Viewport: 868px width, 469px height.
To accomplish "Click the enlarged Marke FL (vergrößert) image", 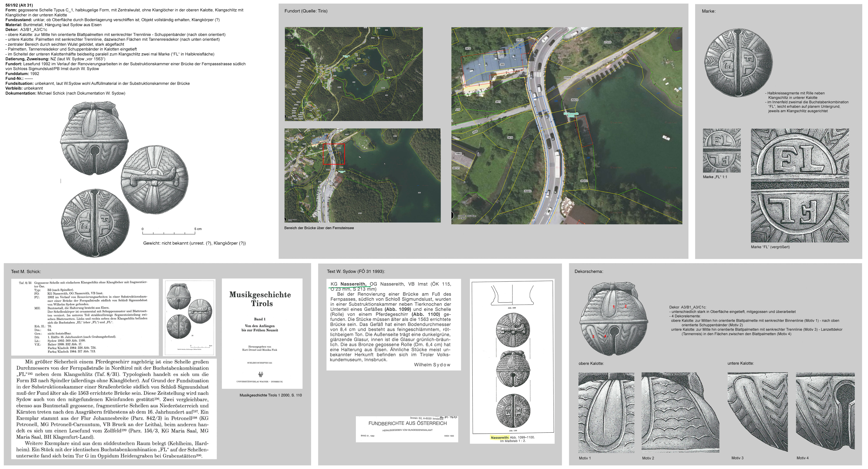I will pyautogui.click(x=800, y=185).
